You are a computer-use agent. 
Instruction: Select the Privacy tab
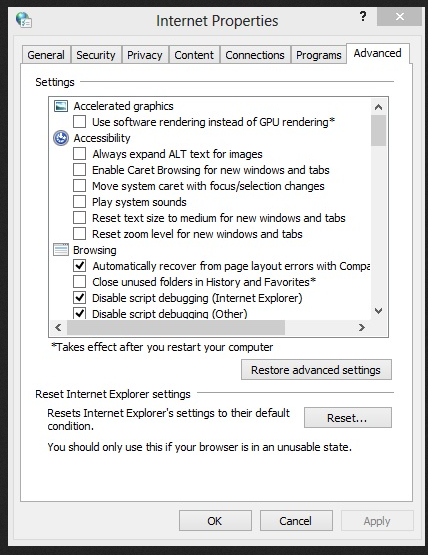(x=145, y=55)
